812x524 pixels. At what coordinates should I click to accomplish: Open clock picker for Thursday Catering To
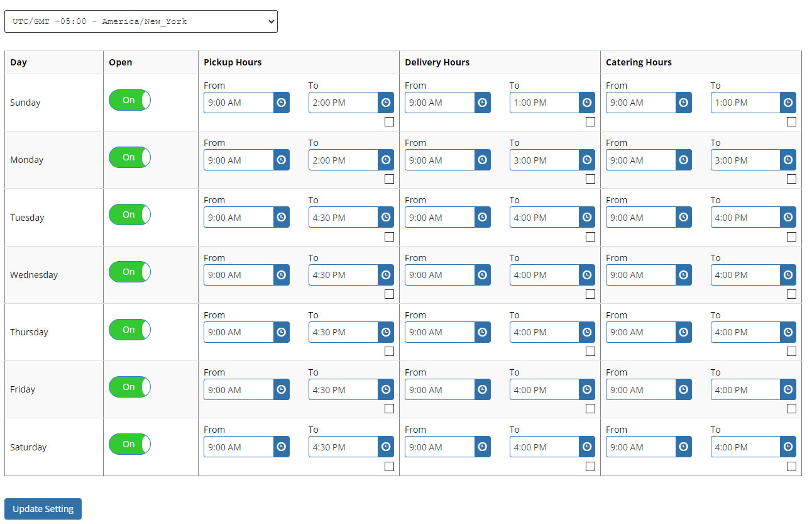(788, 332)
